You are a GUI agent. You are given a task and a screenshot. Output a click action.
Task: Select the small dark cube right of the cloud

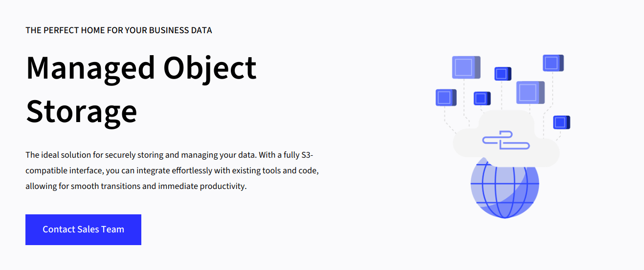561,122
